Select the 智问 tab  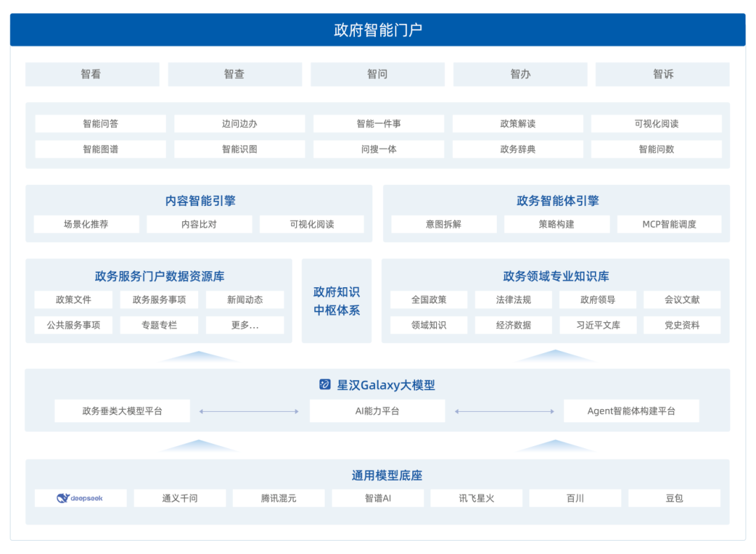pos(377,74)
